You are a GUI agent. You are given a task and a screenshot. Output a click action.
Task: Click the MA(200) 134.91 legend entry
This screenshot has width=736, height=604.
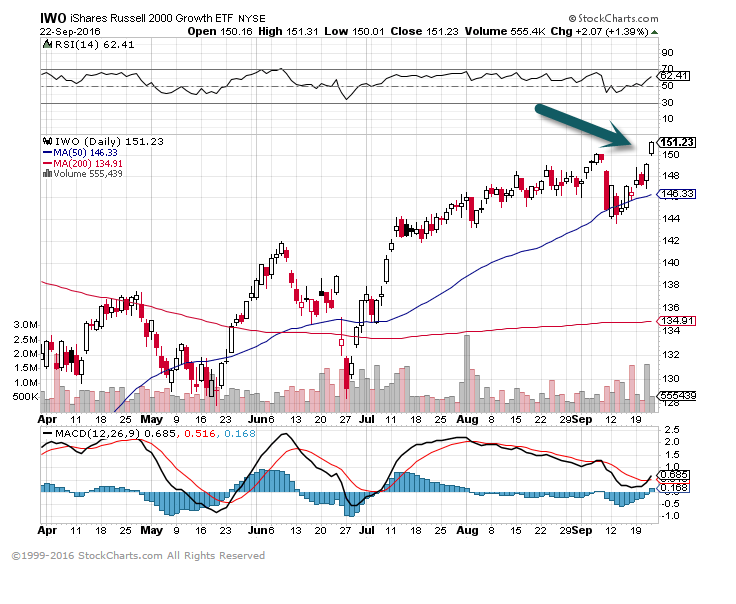pos(83,163)
